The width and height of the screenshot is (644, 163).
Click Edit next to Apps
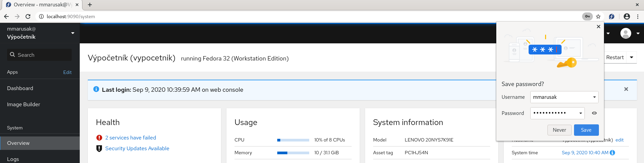click(x=67, y=72)
